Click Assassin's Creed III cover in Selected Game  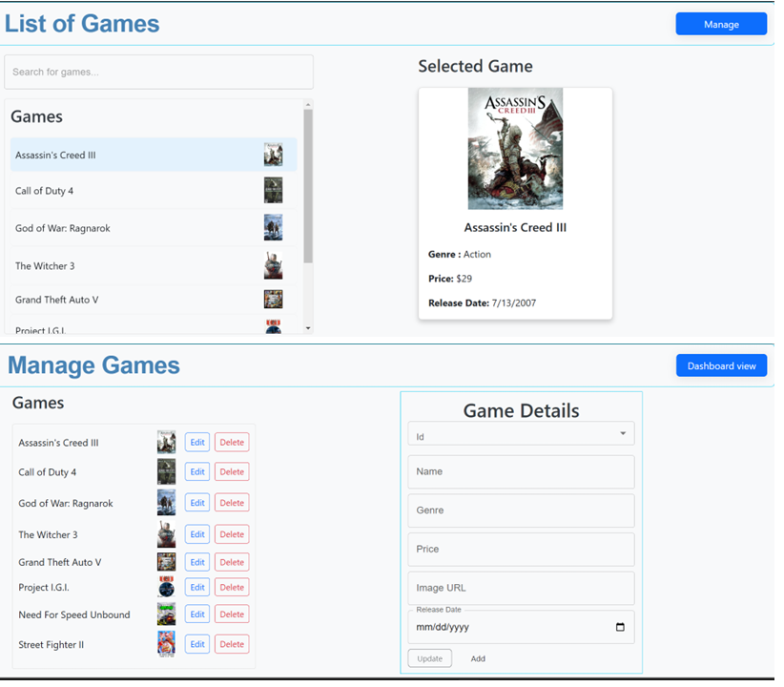point(515,149)
